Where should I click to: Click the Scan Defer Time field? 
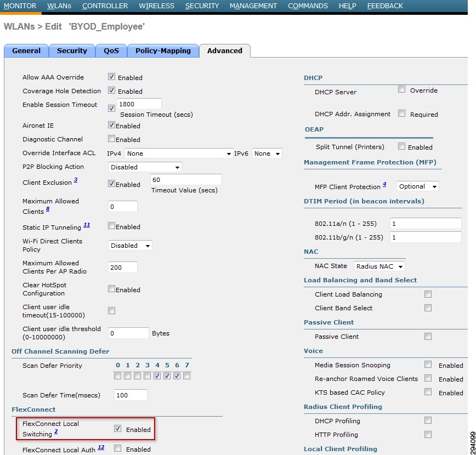click(x=131, y=395)
